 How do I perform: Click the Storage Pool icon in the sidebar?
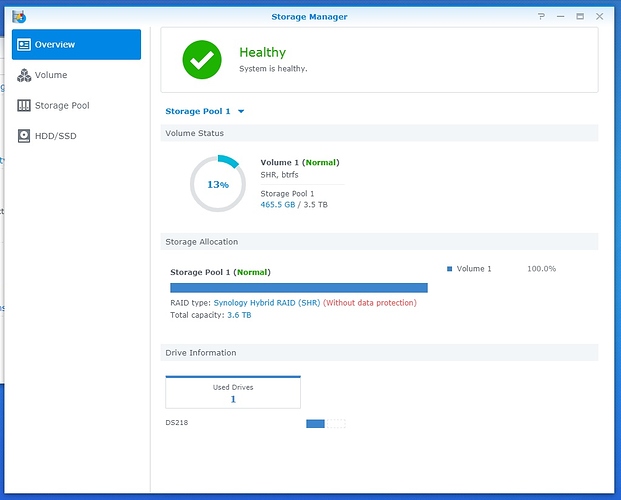point(24,105)
